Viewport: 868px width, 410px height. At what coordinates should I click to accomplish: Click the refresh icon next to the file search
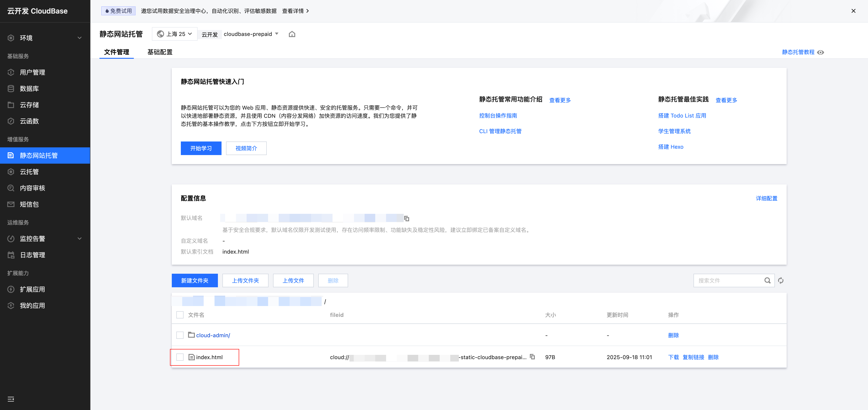[x=781, y=280]
